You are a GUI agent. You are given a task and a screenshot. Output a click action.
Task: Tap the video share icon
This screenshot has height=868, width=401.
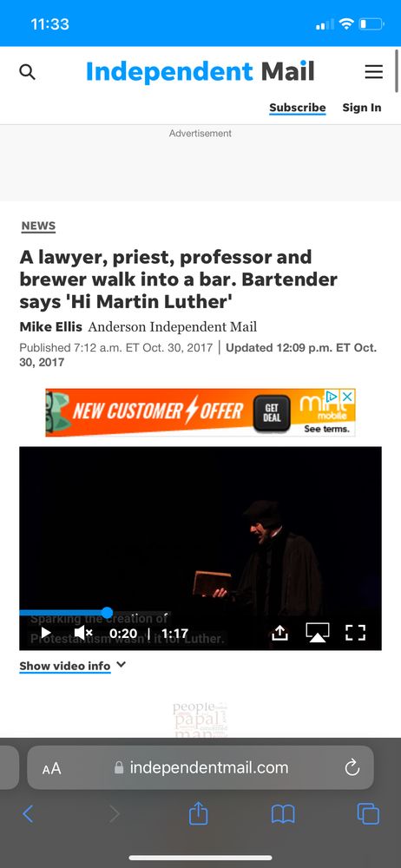coord(279,632)
